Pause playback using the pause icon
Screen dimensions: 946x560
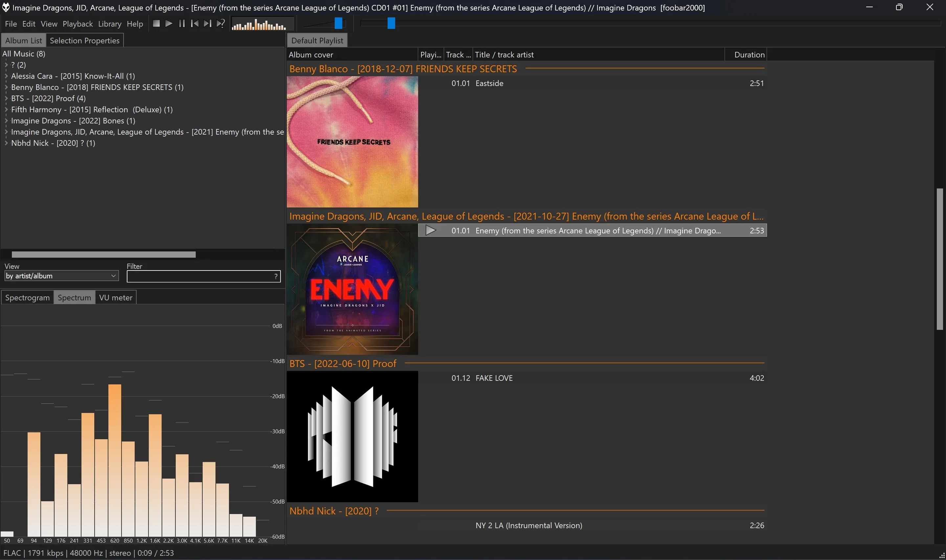pyautogui.click(x=182, y=23)
